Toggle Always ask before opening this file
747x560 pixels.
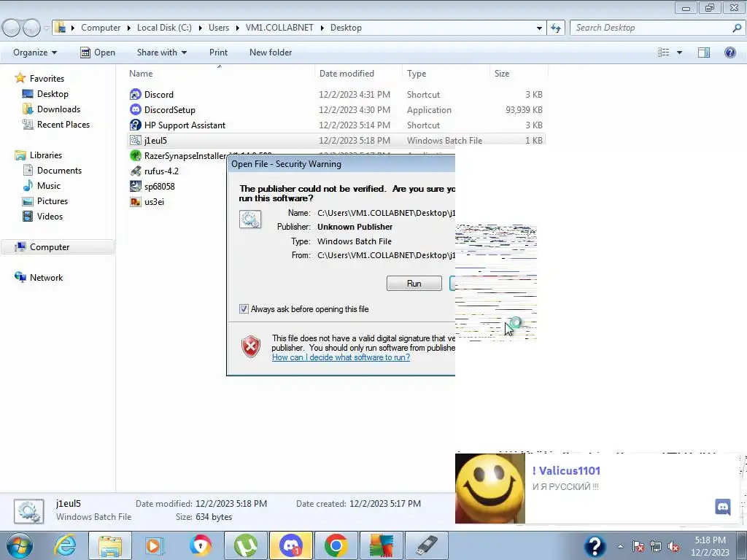[x=244, y=309]
